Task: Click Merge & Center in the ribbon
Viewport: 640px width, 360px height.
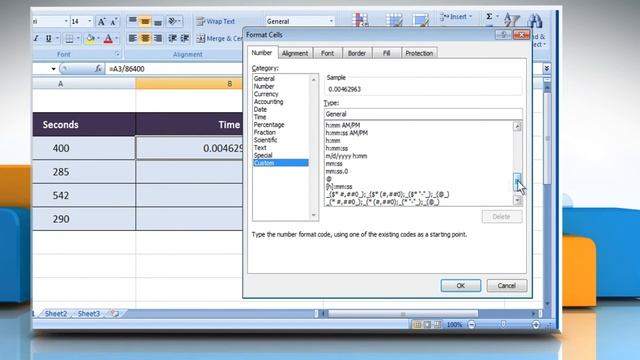Action: coord(219,38)
